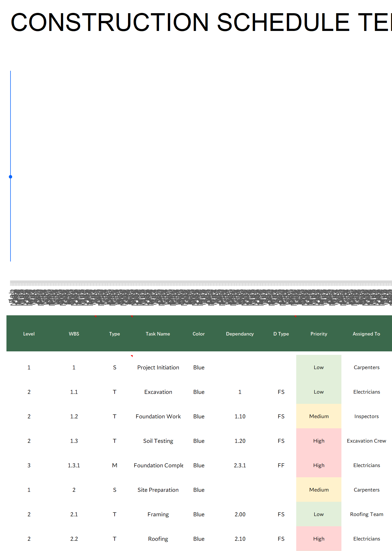Image resolution: width=392 pixels, height=551 pixels.
Task: Click the Level column header
Action: [x=29, y=334]
